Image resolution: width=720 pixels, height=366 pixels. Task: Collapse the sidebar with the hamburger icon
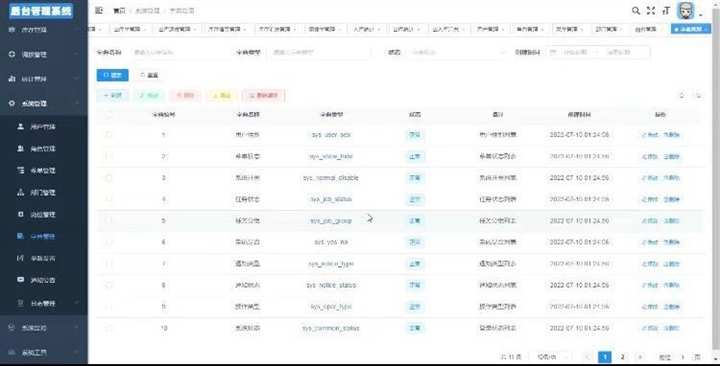(x=99, y=10)
